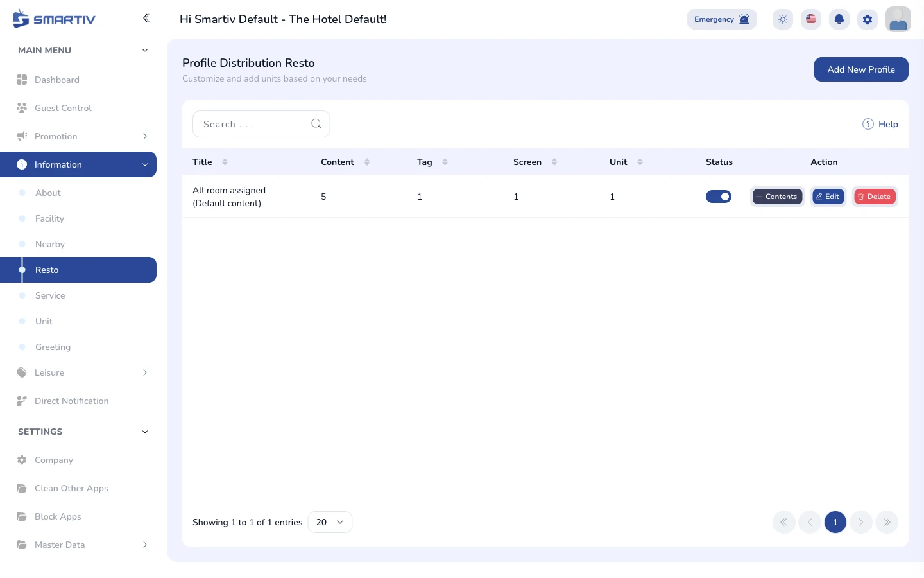Open the user avatar menu
924x578 pixels.
pyautogui.click(x=898, y=19)
